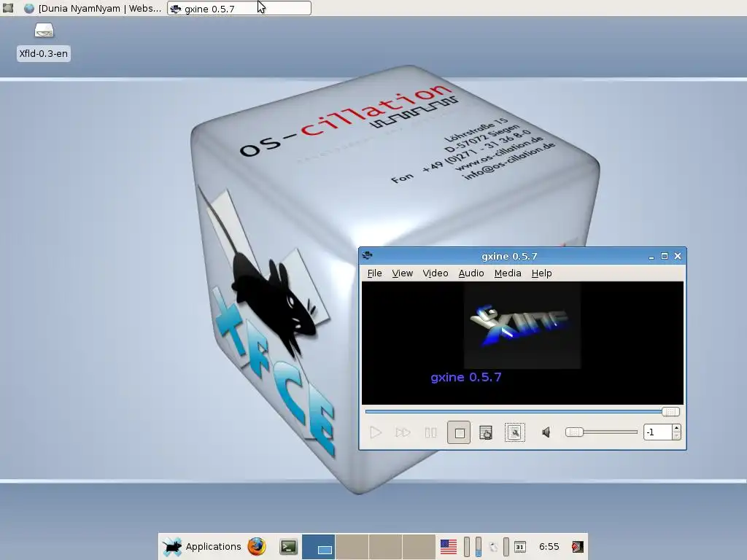Open the Help menu in gxine
The height and width of the screenshot is (560, 747).
coord(542,273)
